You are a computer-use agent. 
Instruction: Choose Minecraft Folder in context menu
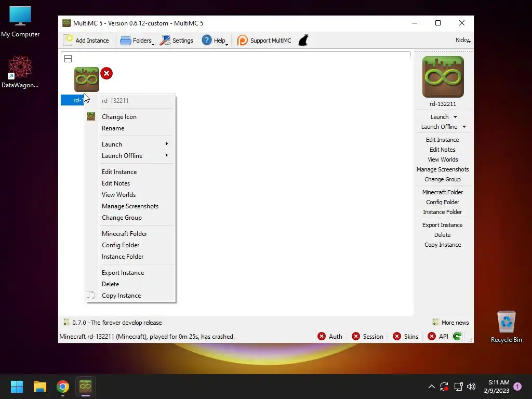[x=129, y=234]
